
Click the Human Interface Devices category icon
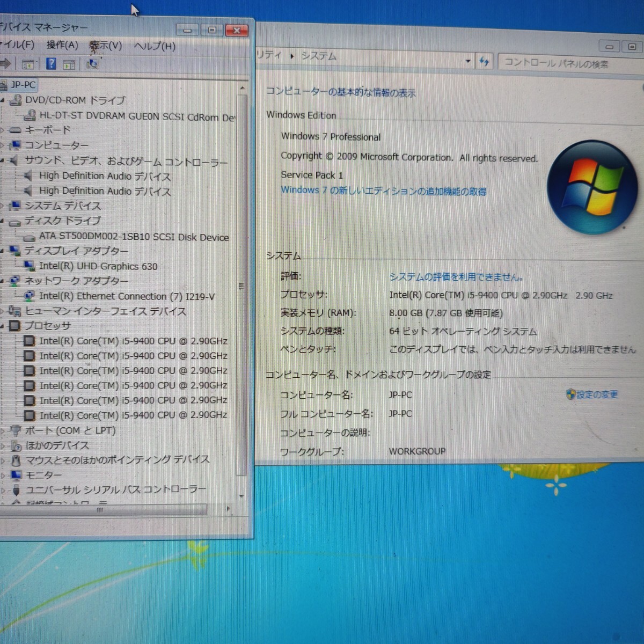click(15, 311)
